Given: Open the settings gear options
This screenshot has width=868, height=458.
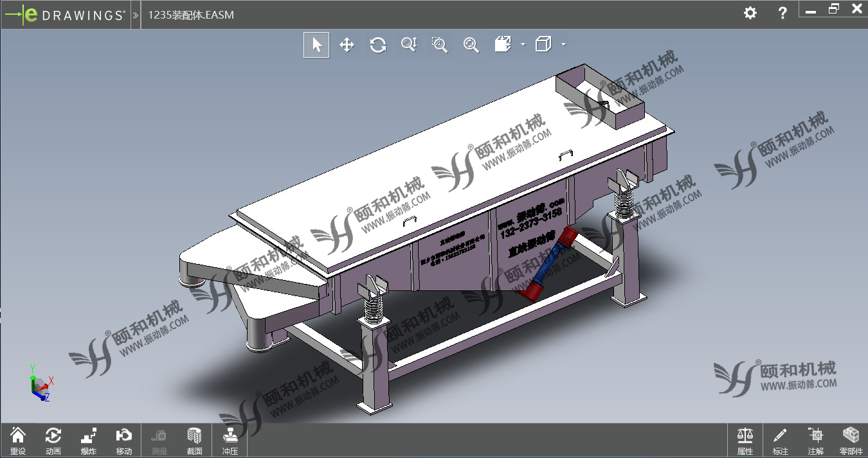Looking at the screenshot, I should [x=750, y=13].
